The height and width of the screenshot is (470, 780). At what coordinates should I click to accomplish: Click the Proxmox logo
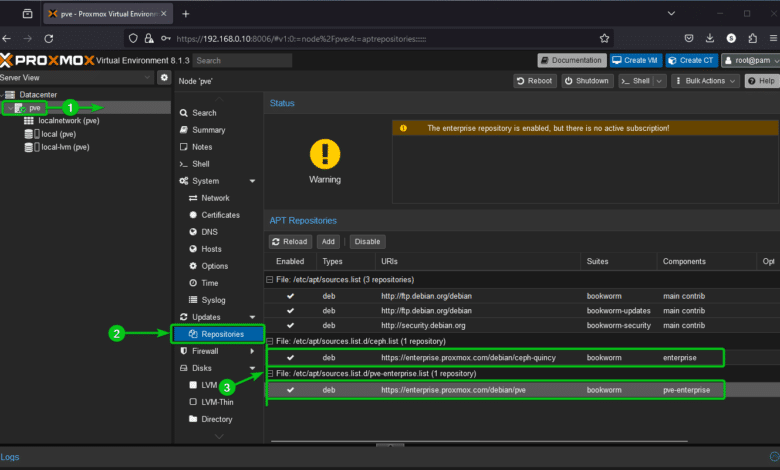click(47, 60)
